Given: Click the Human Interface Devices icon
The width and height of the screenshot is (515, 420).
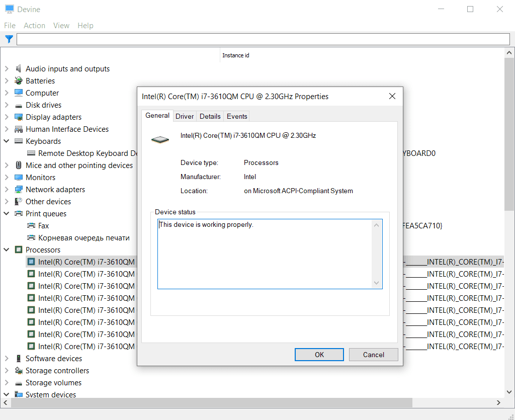Looking at the screenshot, I should point(19,129).
